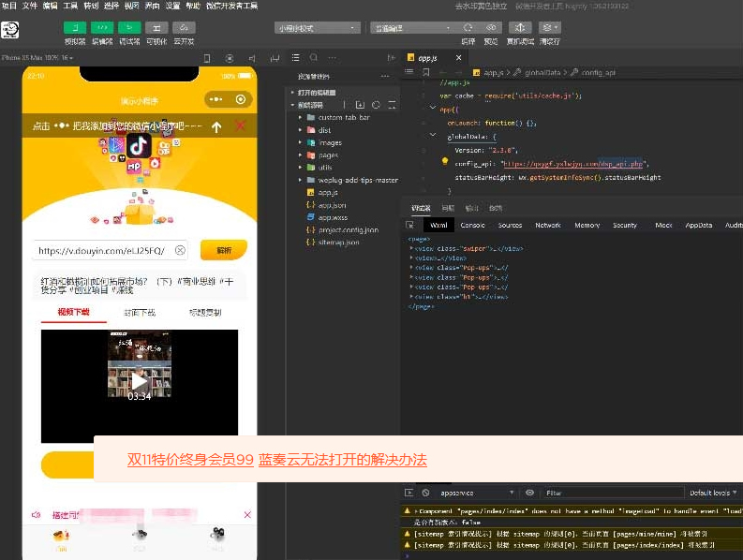Click the 编译 refresh compile icon
The width and height of the screenshot is (743, 560).
(x=468, y=27)
